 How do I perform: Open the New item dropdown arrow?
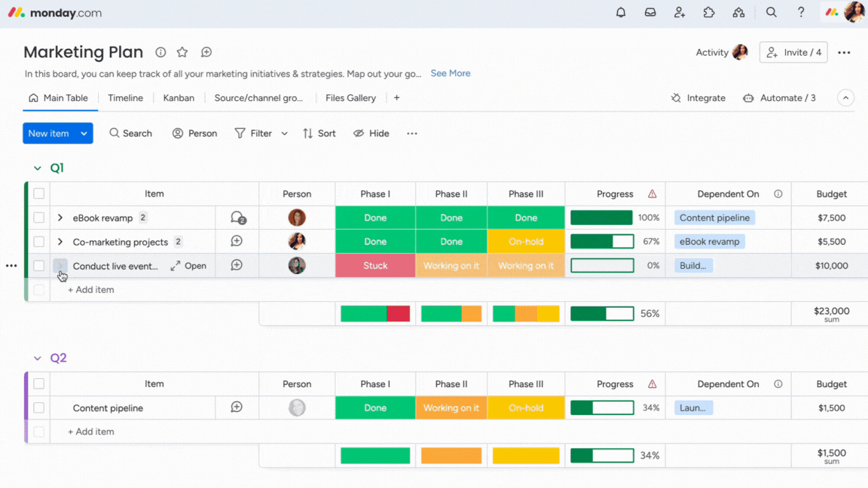pyautogui.click(x=84, y=133)
